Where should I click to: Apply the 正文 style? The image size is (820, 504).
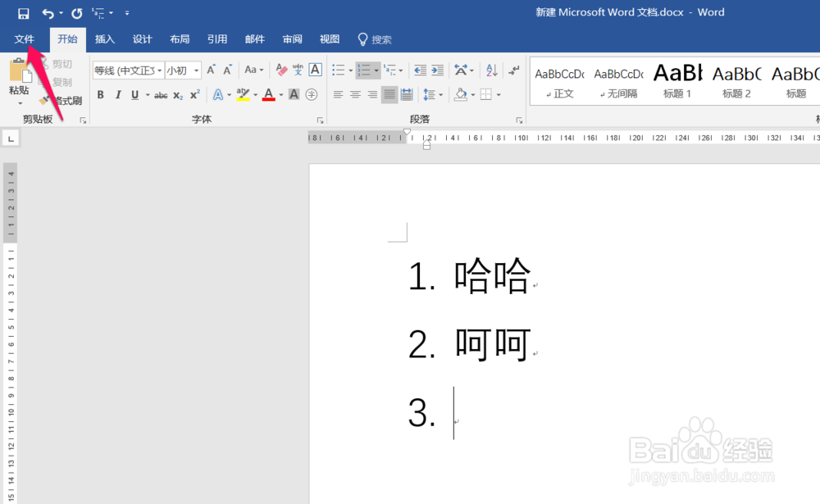(x=559, y=83)
